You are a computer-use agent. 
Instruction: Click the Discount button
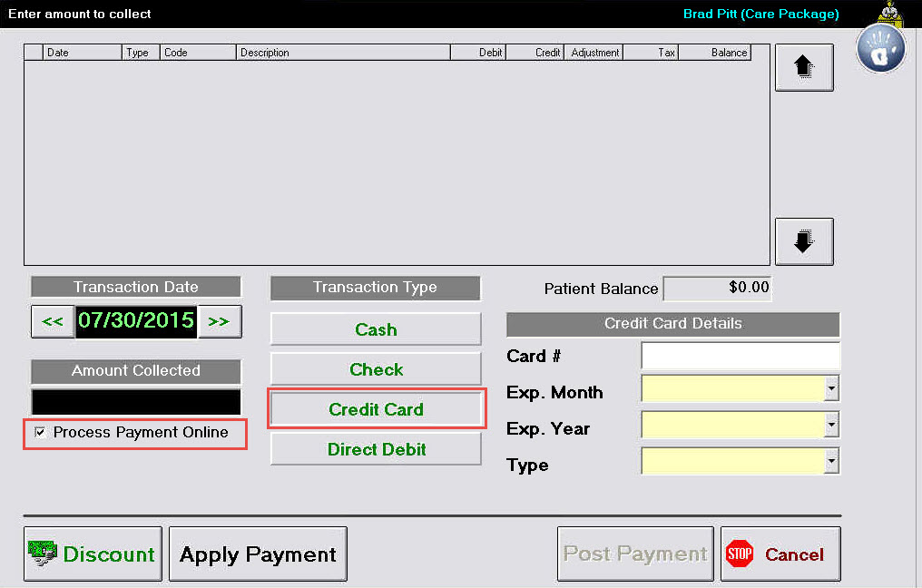pos(93,554)
